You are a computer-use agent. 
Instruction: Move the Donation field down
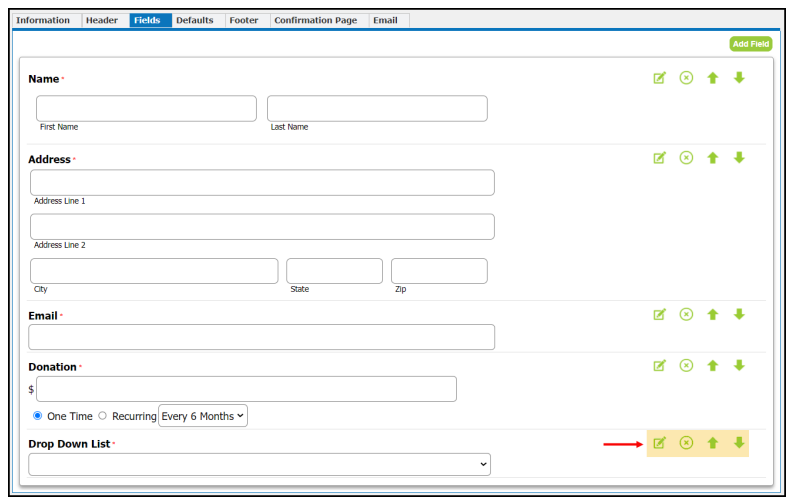739,365
